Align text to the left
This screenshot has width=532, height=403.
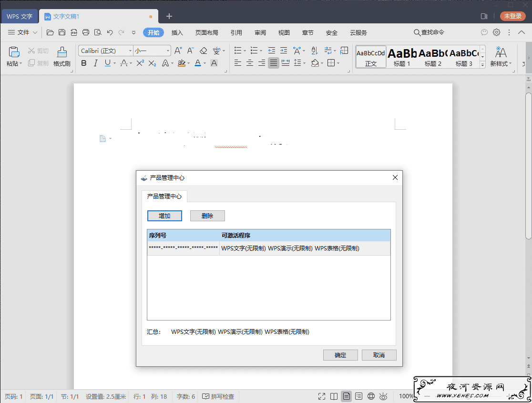238,63
